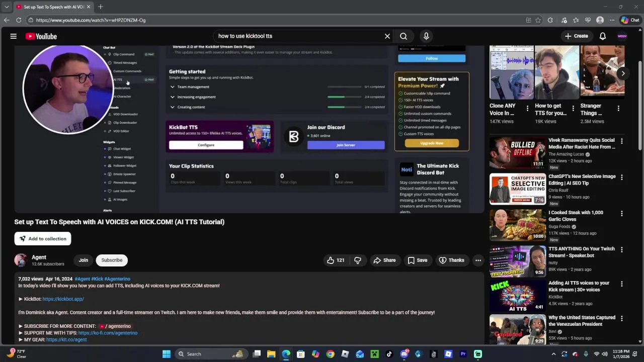Open browser essentials heart icon
This screenshot has height=362, width=644.
point(588,20)
